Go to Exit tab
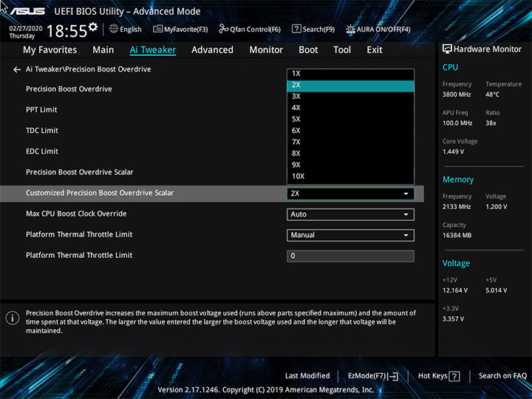 click(x=374, y=50)
